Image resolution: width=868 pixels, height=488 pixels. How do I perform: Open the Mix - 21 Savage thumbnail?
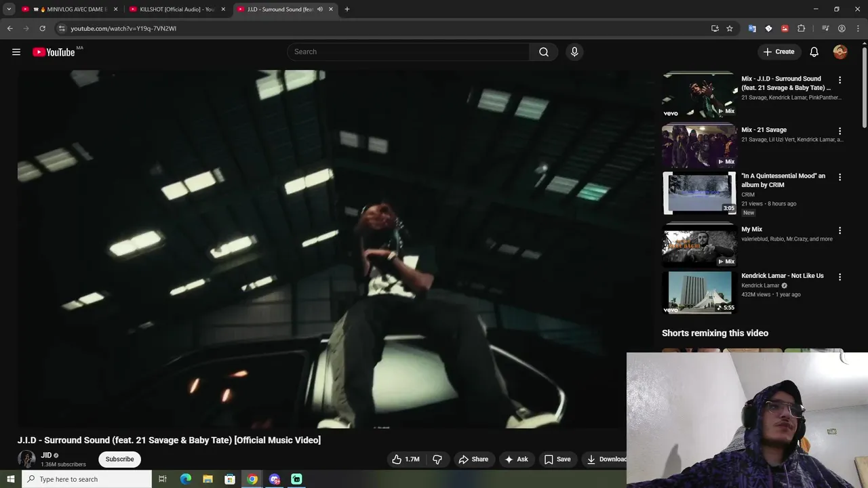point(699,146)
